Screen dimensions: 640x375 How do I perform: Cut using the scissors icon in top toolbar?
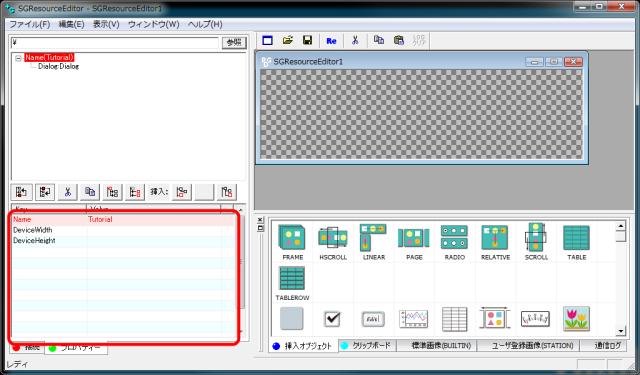[355, 40]
